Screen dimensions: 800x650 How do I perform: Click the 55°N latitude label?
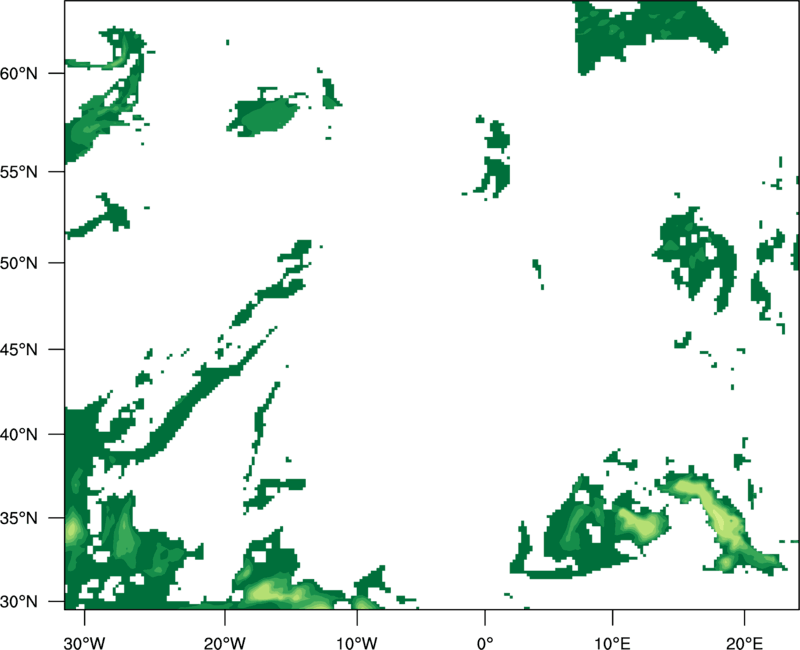click(19, 172)
